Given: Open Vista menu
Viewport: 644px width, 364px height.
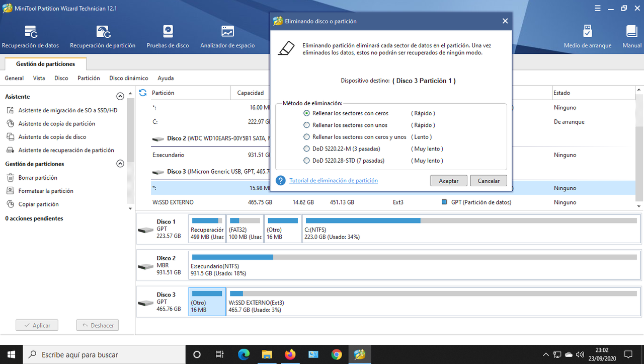Looking at the screenshot, I should point(39,78).
